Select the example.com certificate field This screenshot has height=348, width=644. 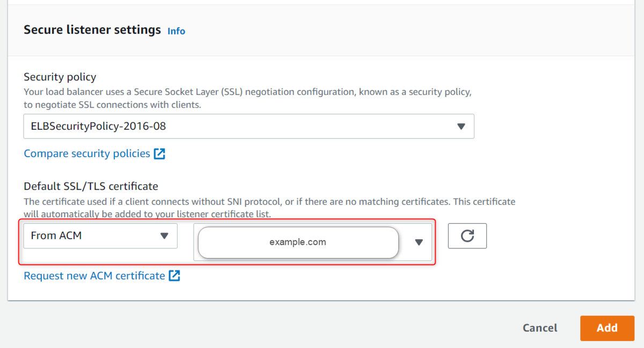(x=298, y=242)
